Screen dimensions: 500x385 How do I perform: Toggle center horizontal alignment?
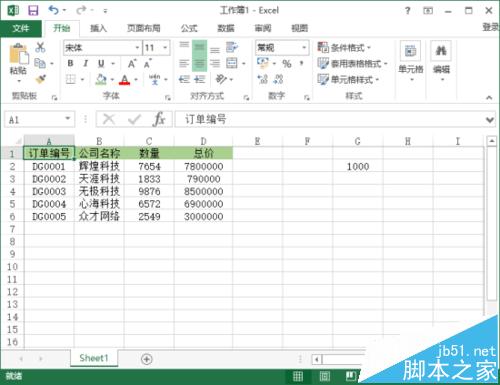(x=199, y=63)
